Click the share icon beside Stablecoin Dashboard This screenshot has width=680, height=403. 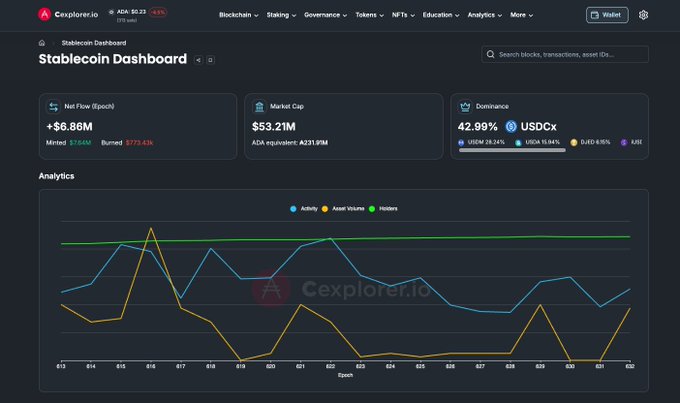tap(198, 60)
